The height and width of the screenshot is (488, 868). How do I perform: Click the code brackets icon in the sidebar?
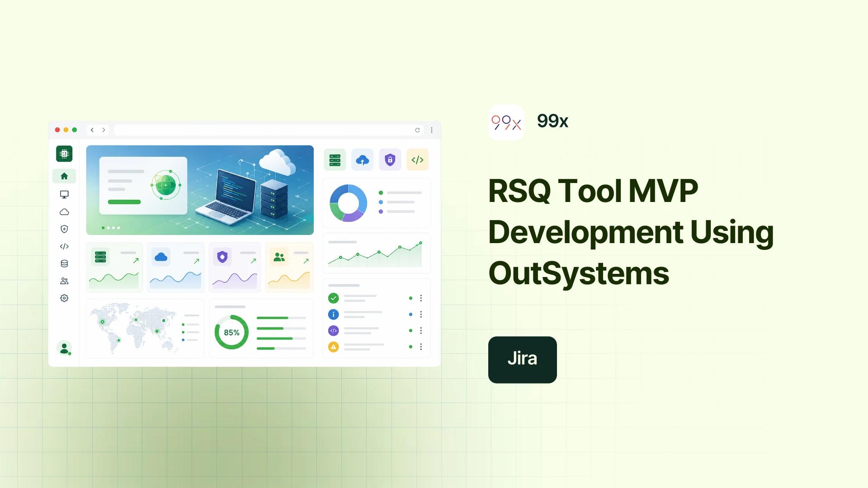tap(64, 246)
